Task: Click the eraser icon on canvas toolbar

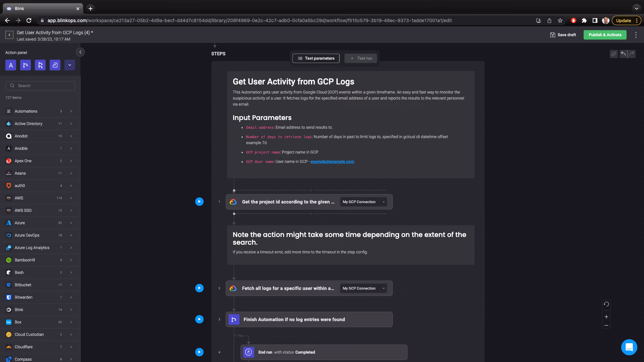Action: tap(613, 54)
